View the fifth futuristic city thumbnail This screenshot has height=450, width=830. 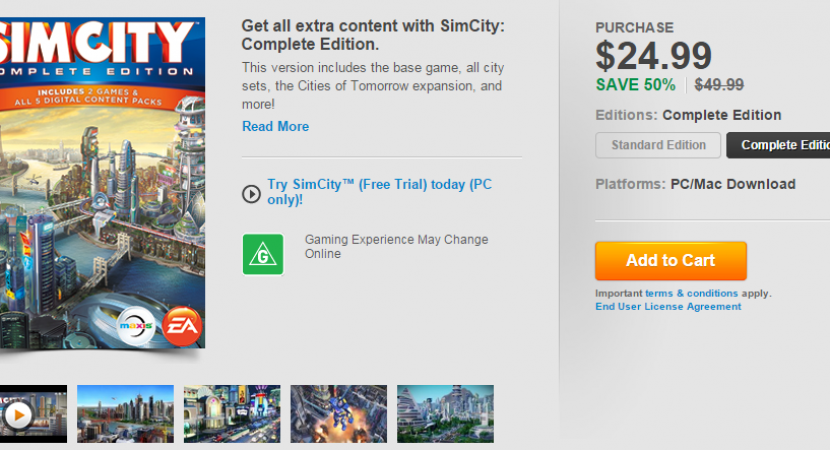(445, 413)
